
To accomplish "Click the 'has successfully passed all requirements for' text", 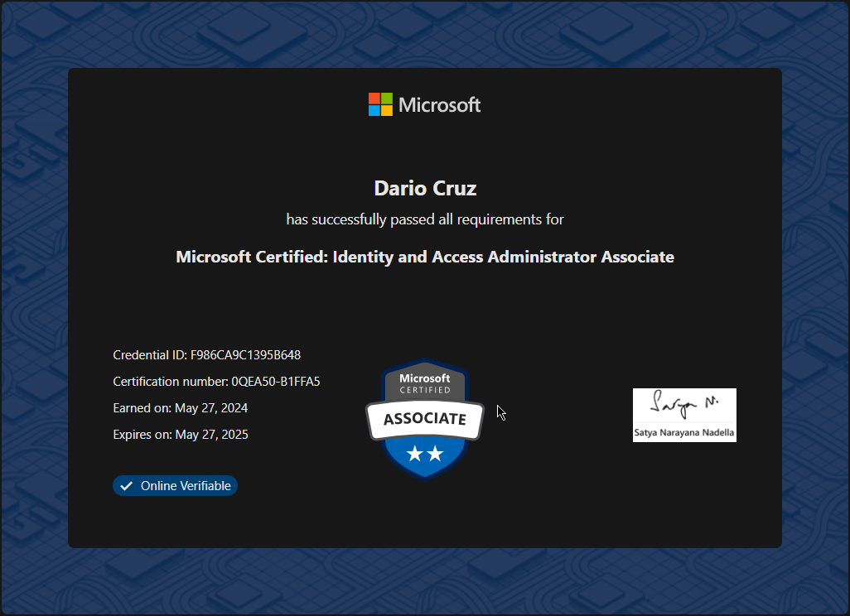I will point(425,219).
